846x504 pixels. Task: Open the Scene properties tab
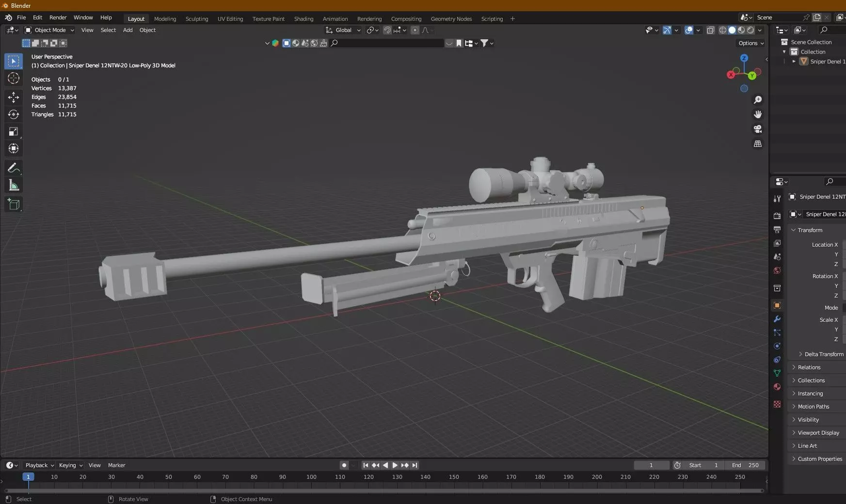tap(777, 256)
